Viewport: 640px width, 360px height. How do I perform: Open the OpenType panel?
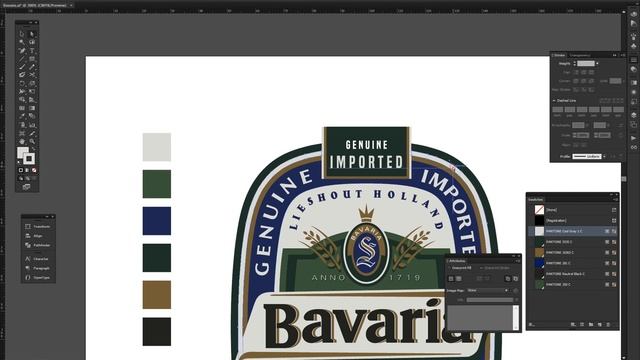click(x=38, y=277)
